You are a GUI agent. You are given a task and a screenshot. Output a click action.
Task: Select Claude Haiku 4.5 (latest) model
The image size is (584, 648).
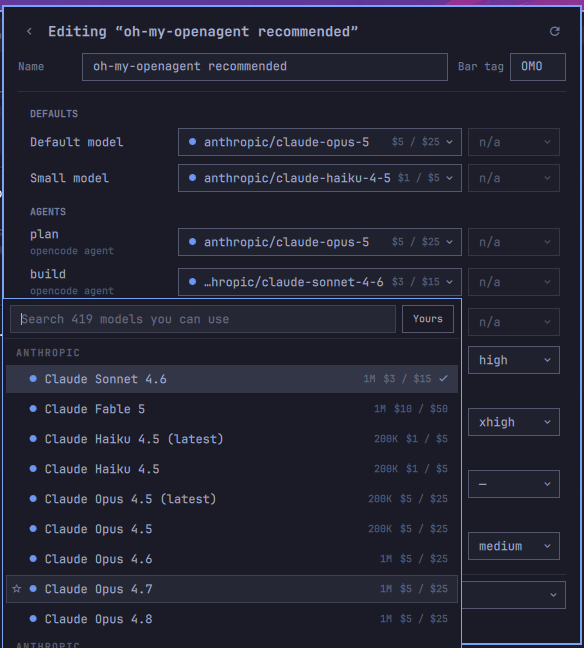(x=232, y=439)
